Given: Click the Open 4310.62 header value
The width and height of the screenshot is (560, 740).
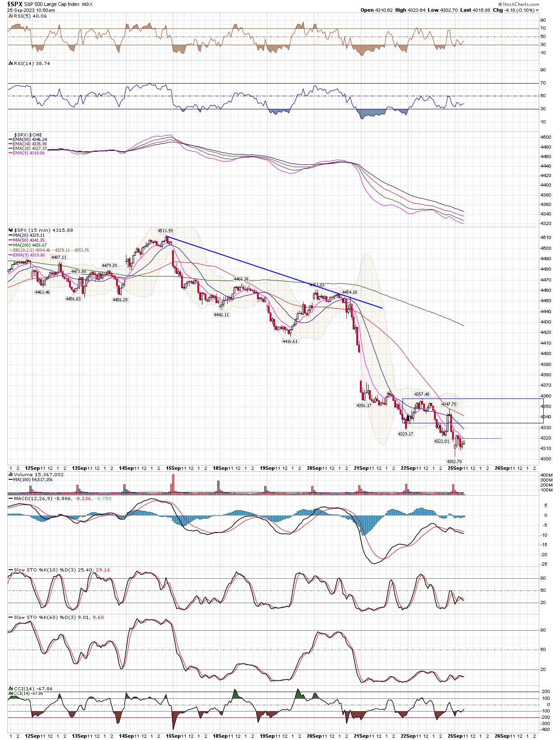Looking at the screenshot, I should [x=377, y=10].
